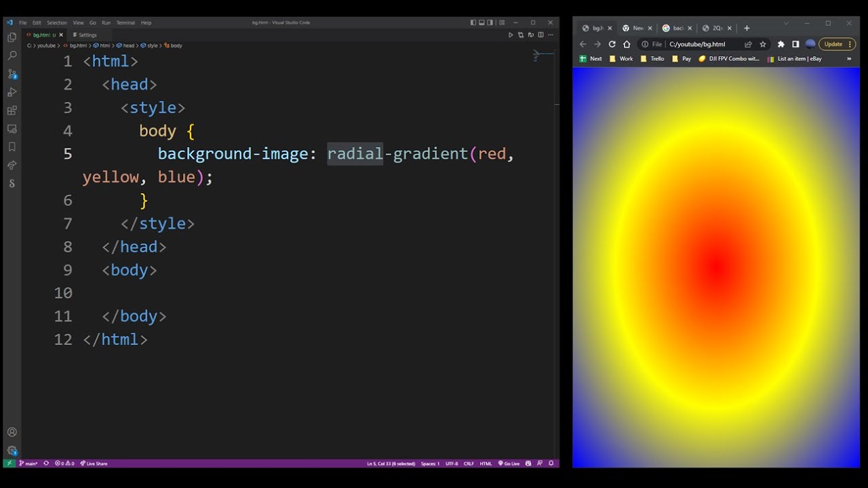Viewport: 868px width, 488px height.
Task: Open the Extensions view
Action: coord(12,110)
